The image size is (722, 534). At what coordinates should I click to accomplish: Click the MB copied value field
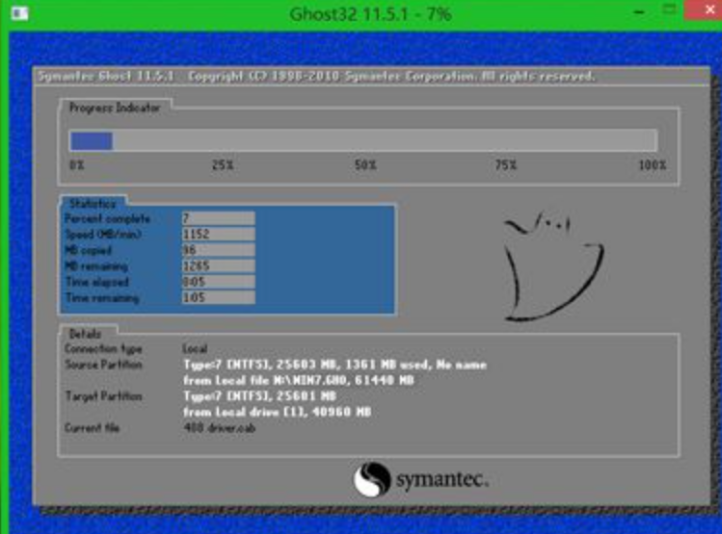pyautogui.click(x=217, y=250)
